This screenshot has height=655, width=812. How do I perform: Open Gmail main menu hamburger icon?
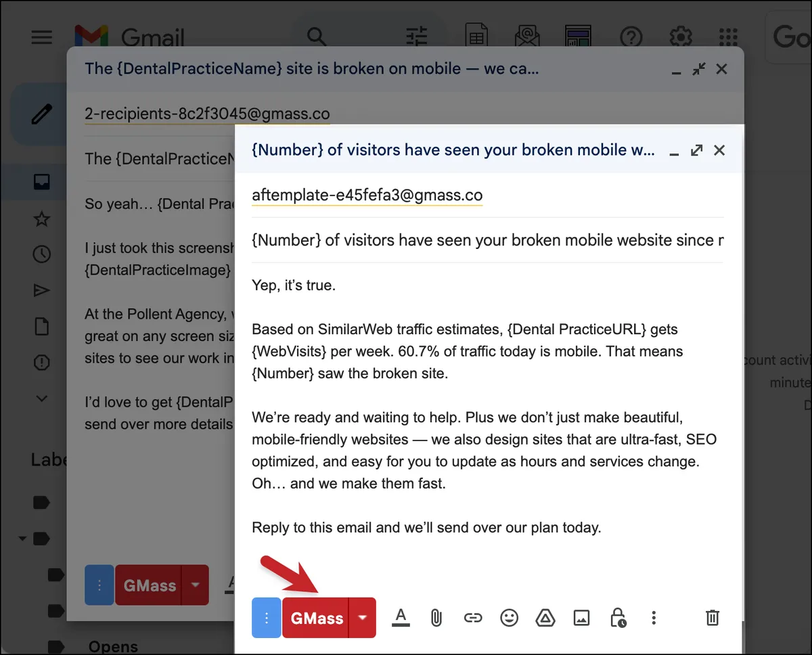[x=42, y=37]
